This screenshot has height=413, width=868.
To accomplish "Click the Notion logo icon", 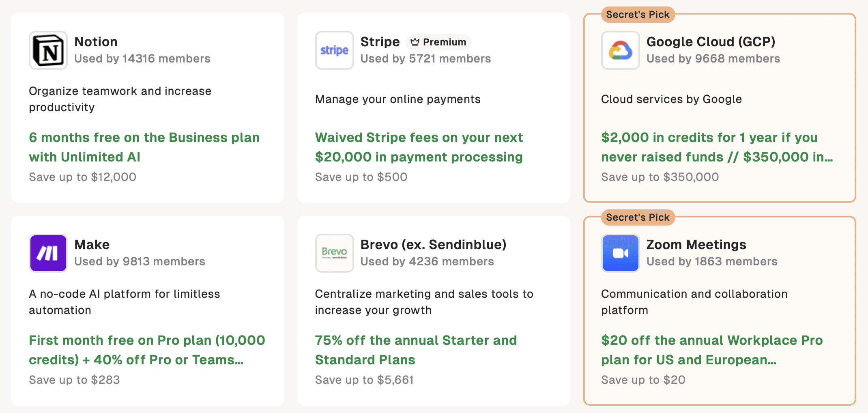I will 48,50.
